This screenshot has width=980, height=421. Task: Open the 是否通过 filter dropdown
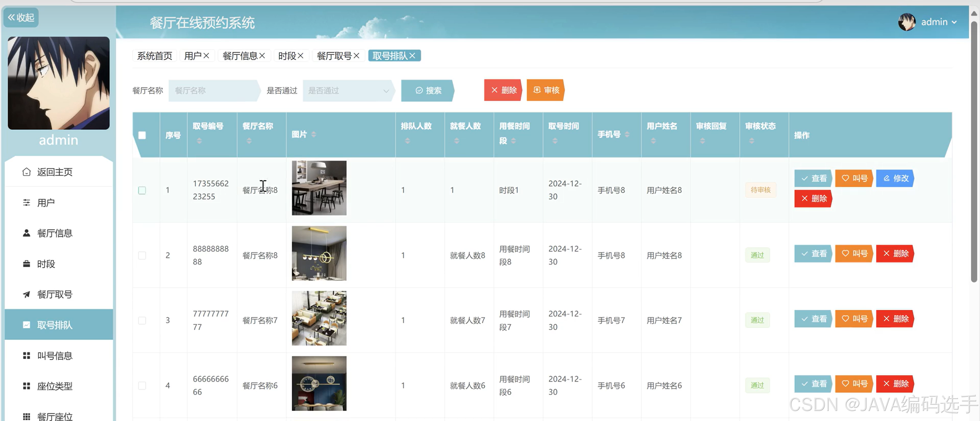click(x=349, y=91)
